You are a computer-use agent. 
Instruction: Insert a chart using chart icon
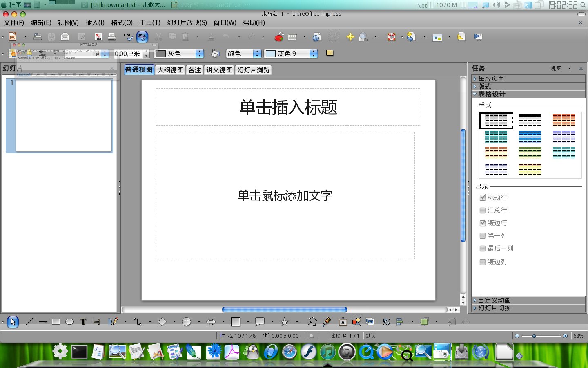(x=279, y=37)
